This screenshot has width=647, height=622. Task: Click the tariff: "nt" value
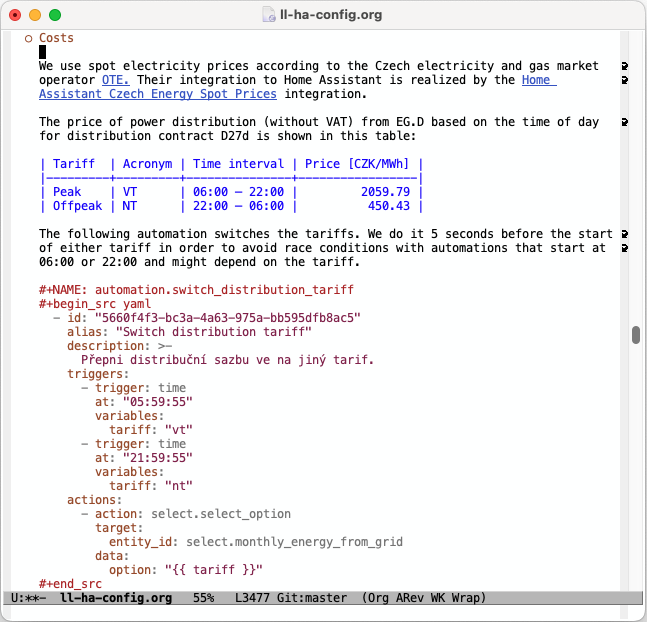(179, 486)
